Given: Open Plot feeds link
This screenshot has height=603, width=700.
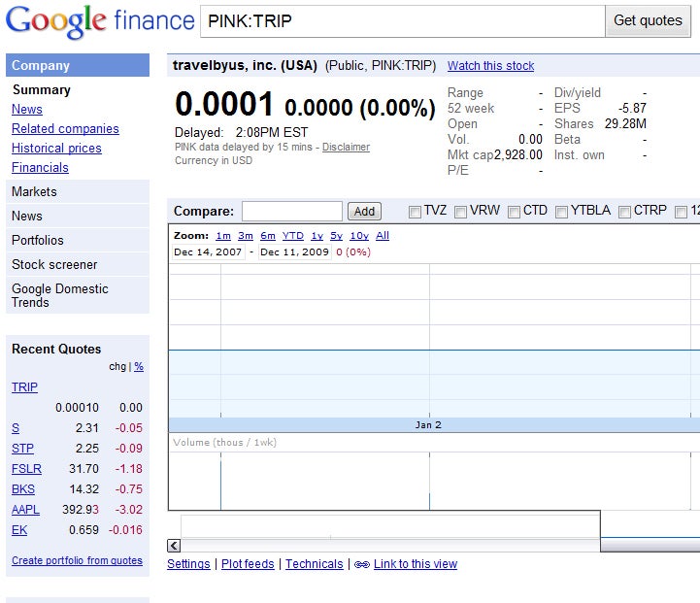Looking at the screenshot, I should (248, 564).
